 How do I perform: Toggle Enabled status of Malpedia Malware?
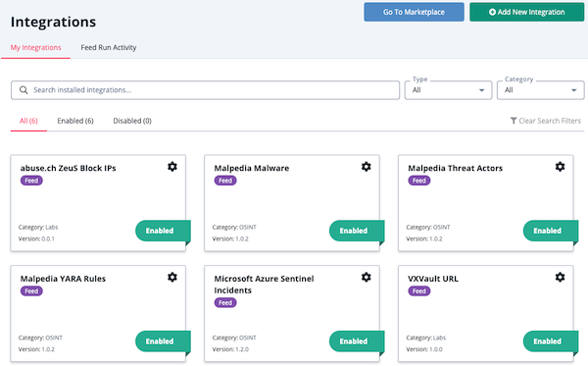(x=357, y=231)
